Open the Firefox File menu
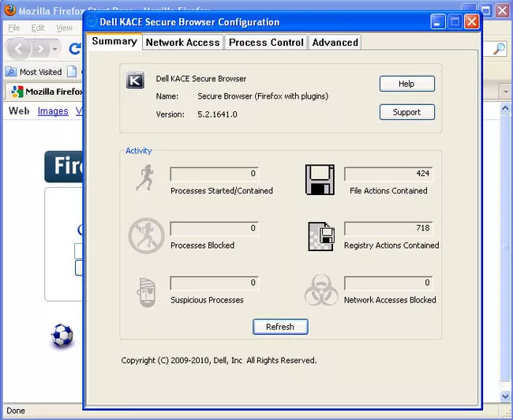Image resolution: width=513 pixels, height=420 pixels. (x=14, y=28)
